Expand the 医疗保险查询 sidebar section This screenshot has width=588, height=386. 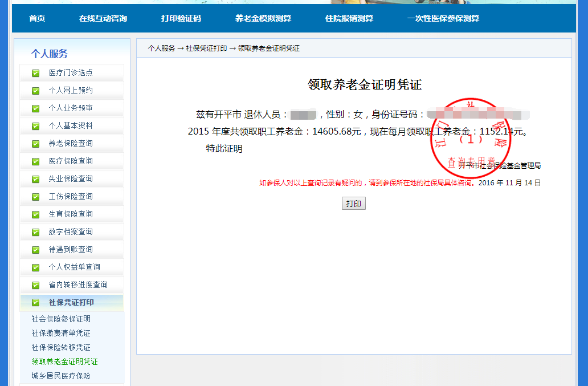pos(71,161)
